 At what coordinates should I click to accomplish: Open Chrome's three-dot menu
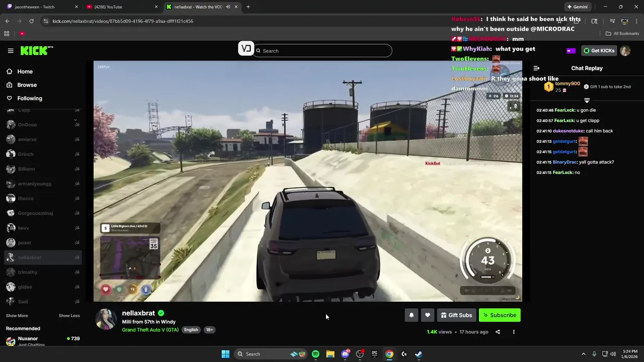point(636,21)
